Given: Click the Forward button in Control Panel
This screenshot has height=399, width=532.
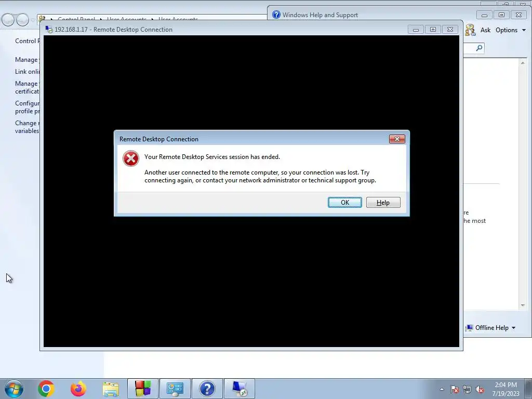Looking at the screenshot, I should coord(22,20).
